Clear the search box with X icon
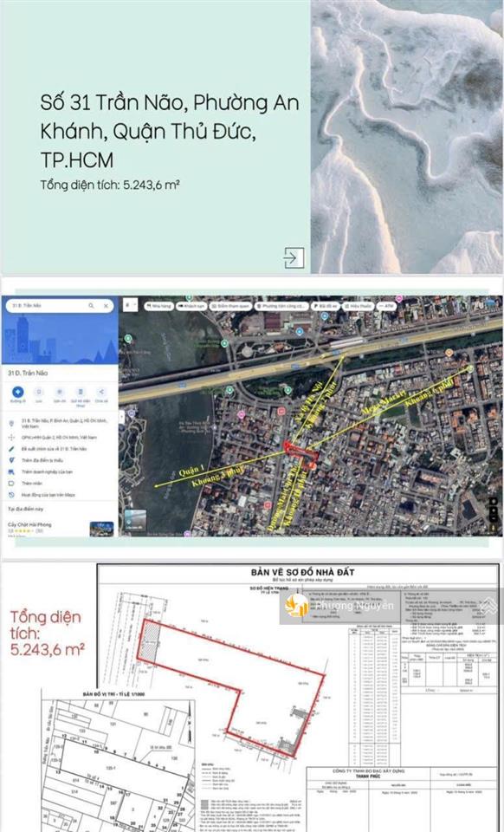Image resolution: width=504 pixels, height=832 pixels. pos(106,306)
